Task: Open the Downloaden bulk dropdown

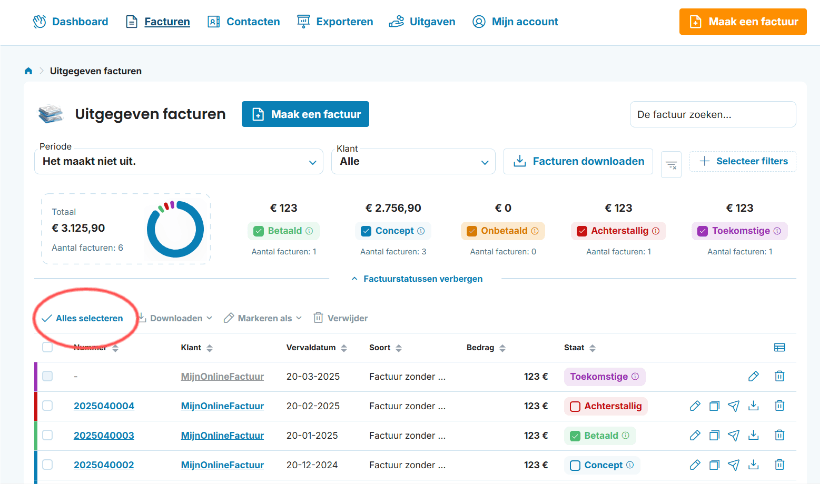Action: (x=176, y=318)
